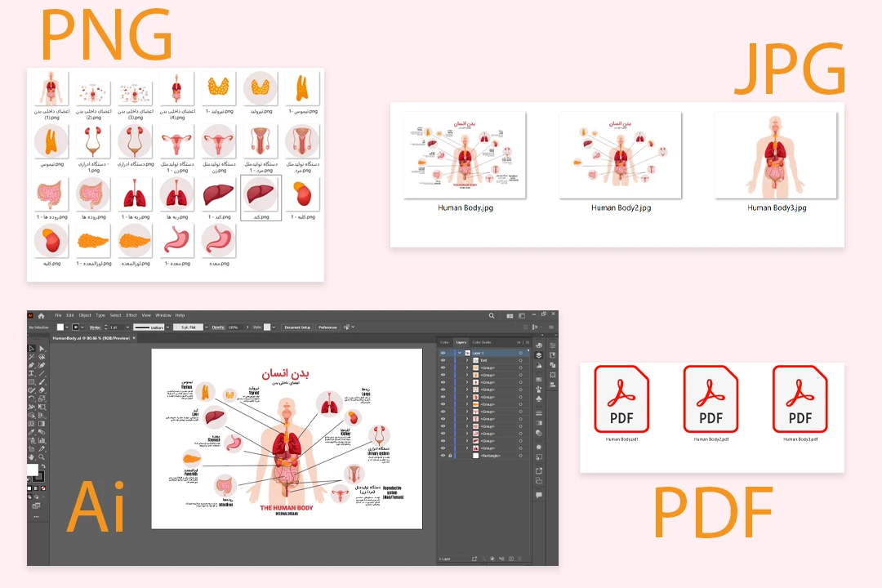Open the Symbols panel icon in dock
Image resolution: width=882 pixels, height=588 pixels.
coord(539,399)
